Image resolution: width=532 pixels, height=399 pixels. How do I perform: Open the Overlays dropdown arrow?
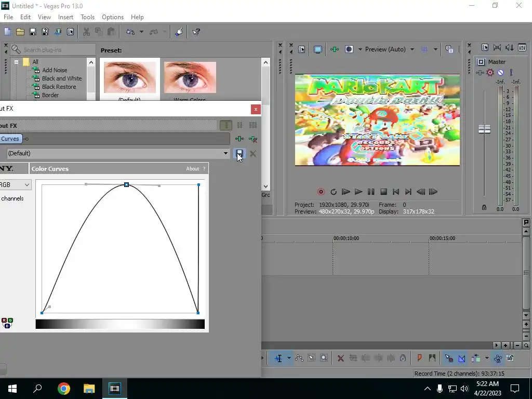[435, 49]
